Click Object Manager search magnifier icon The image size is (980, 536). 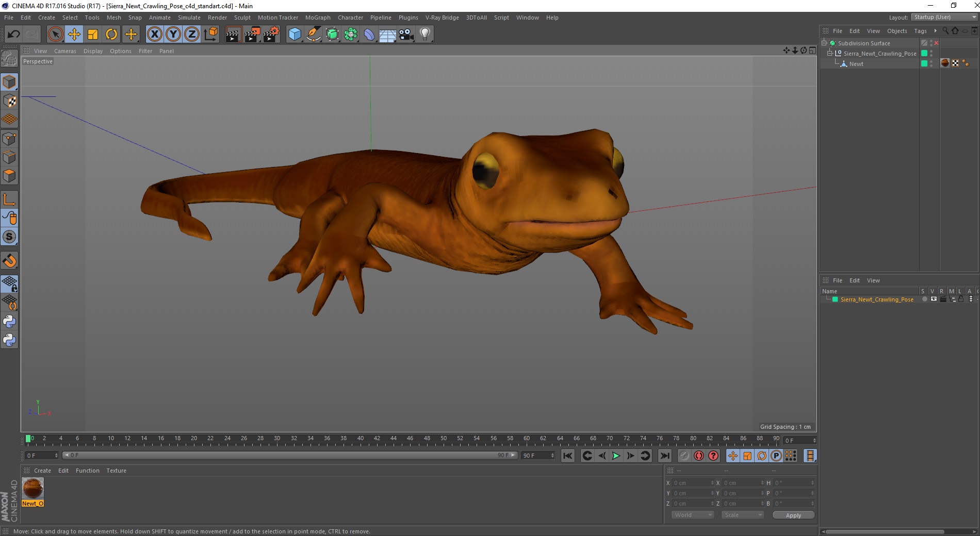[x=945, y=31]
